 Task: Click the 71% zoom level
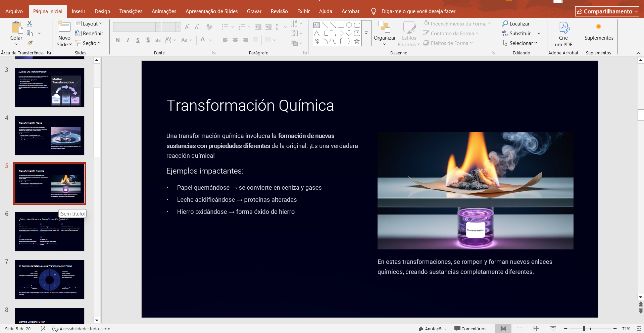click(626, 329)
